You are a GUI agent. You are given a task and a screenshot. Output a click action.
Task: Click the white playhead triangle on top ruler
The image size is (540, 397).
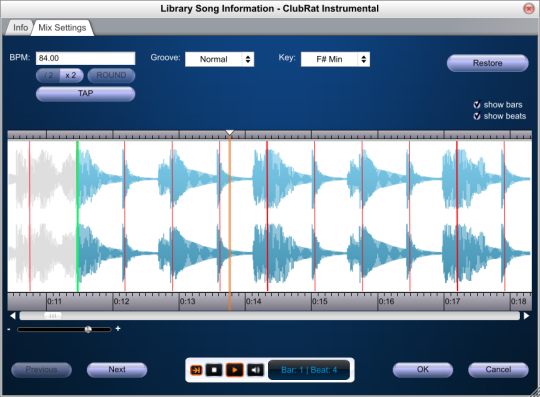click(230, 133)
